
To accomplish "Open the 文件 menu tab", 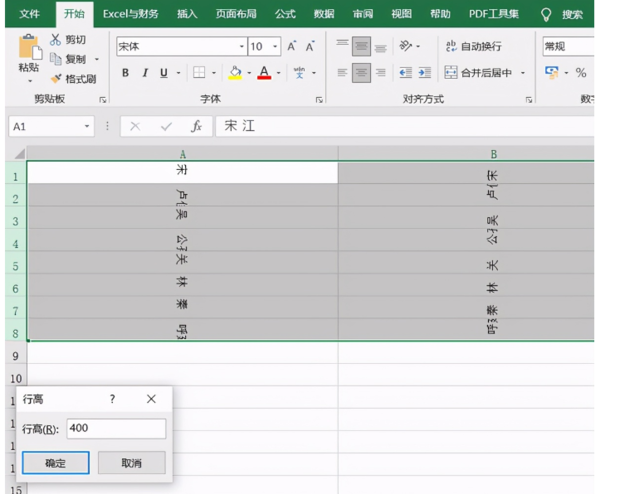I will (x=29, y=14).
